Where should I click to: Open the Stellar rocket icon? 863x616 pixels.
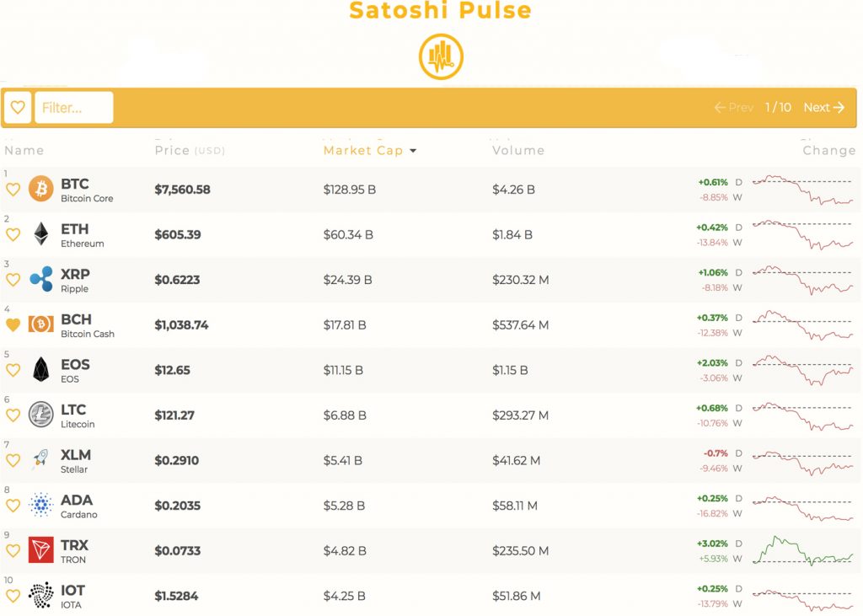click(x=40, y=459)
